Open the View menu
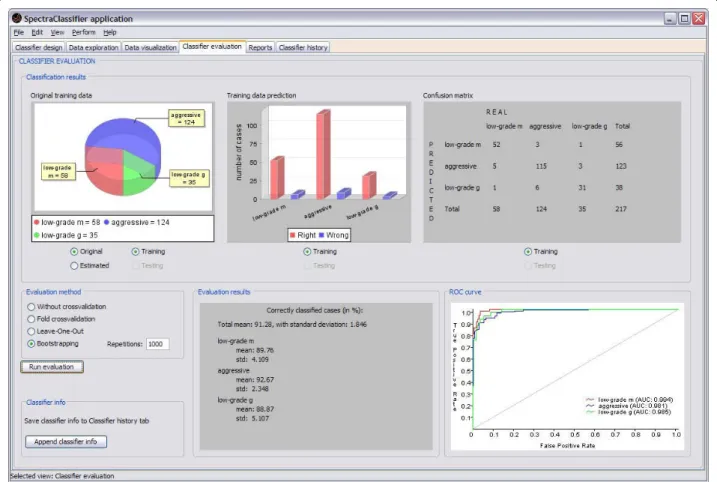 [57, 32]
